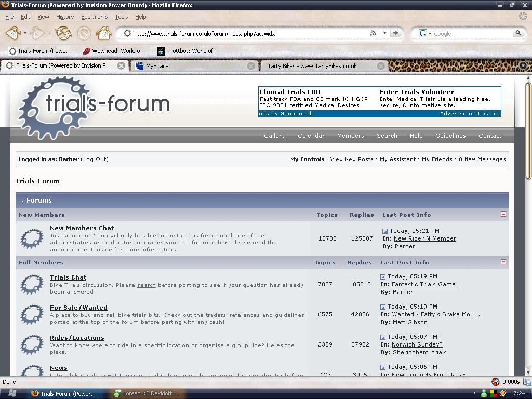Click last post icon for Trials Chat
This screenshot has height=399, width=532.
383,277
